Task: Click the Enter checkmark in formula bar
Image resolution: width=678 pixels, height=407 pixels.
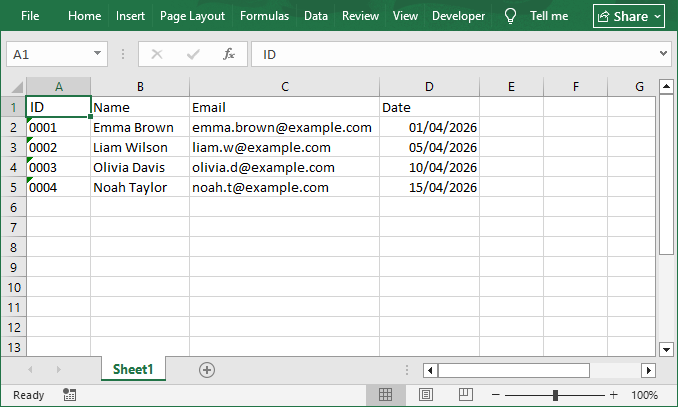Action: coord(193,54)
